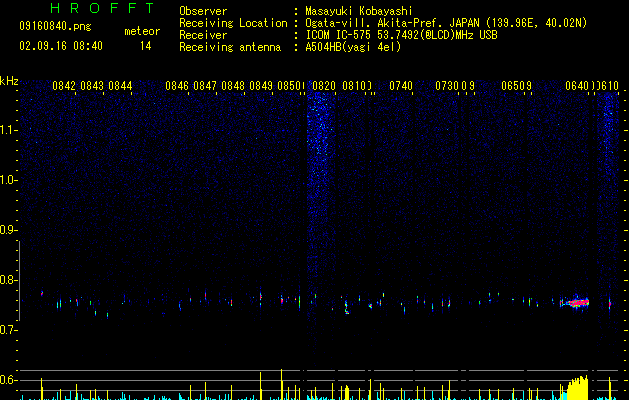Click the "meteor" label
The height and width of the screenshot is (400, 629).
click(142, 31)
